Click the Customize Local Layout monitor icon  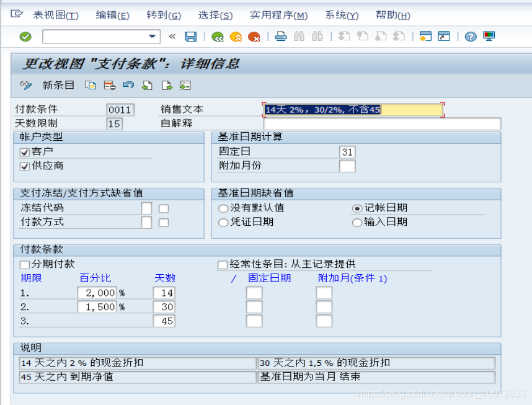489,36
